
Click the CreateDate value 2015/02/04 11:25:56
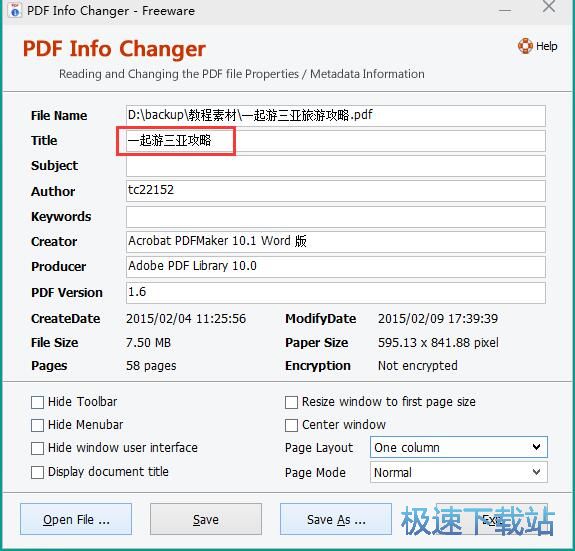186,319
